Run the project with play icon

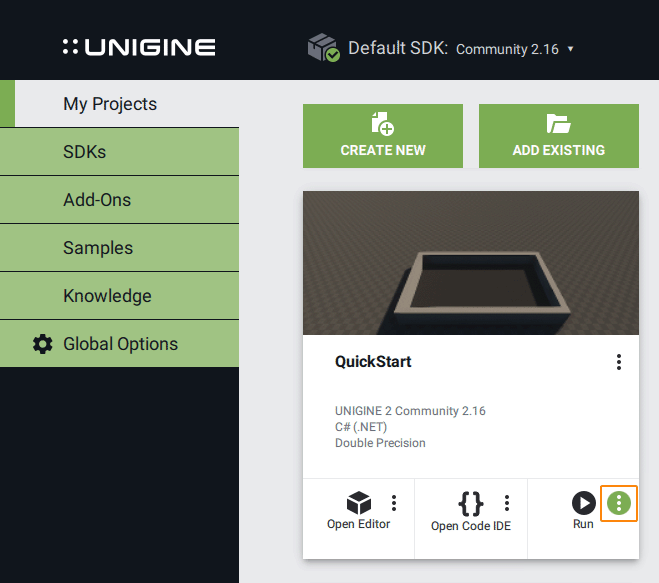[x=583, y=502]
